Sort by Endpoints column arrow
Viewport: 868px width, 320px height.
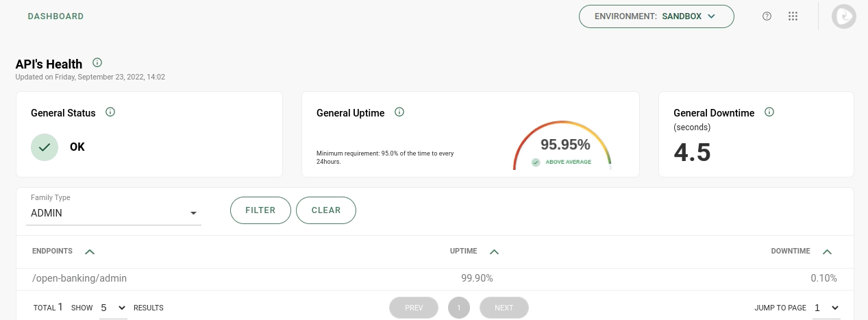(x=90, y=251)
